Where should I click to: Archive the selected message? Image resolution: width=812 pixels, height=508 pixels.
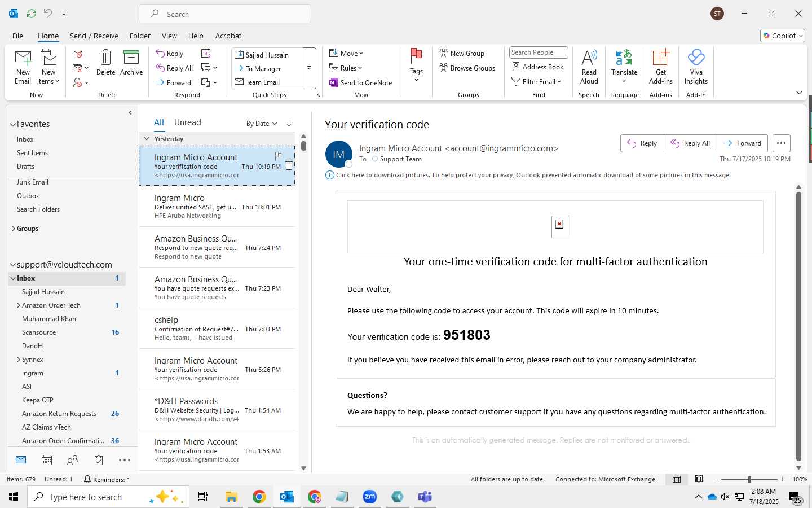[131, 62]
